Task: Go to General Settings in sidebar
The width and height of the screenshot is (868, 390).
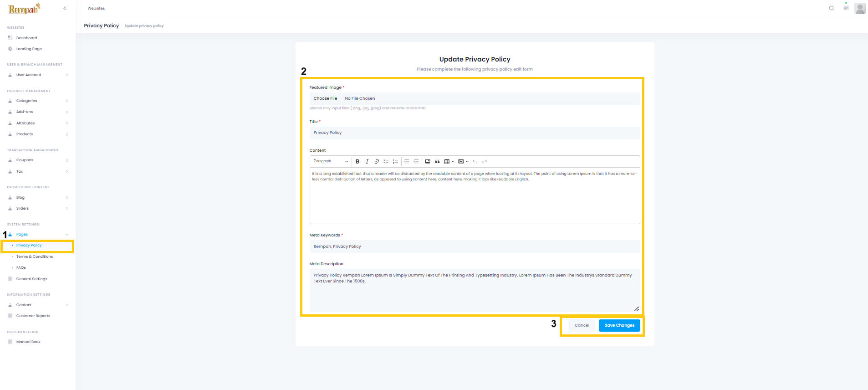Action: 32,279
